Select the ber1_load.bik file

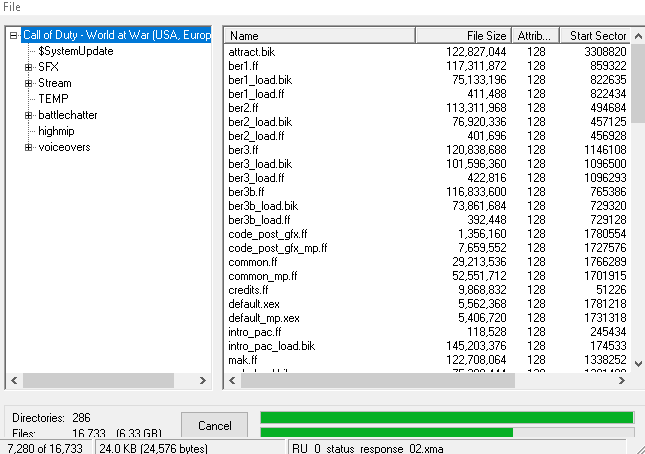point(260,80)
